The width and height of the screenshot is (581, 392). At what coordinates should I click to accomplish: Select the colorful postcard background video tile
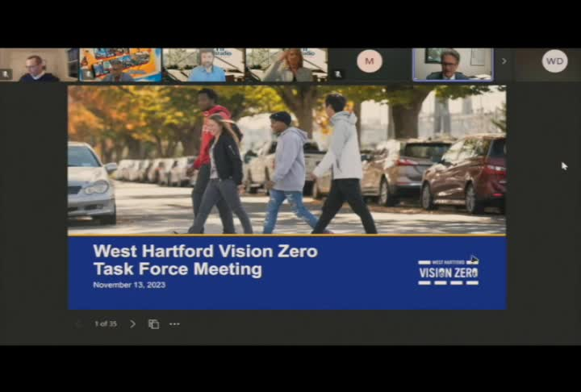(x=120, y=65)
